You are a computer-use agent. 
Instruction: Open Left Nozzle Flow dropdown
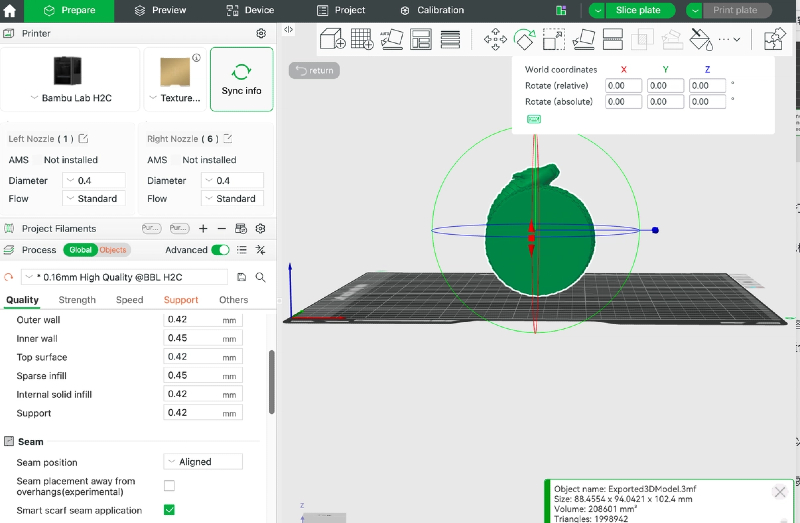tap(94, 198)
